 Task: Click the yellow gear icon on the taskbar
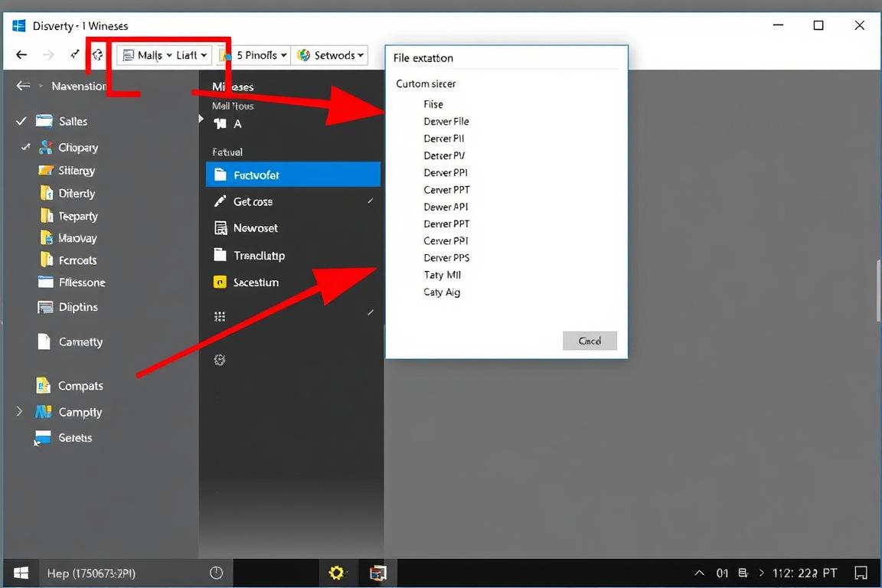(335, 573)
